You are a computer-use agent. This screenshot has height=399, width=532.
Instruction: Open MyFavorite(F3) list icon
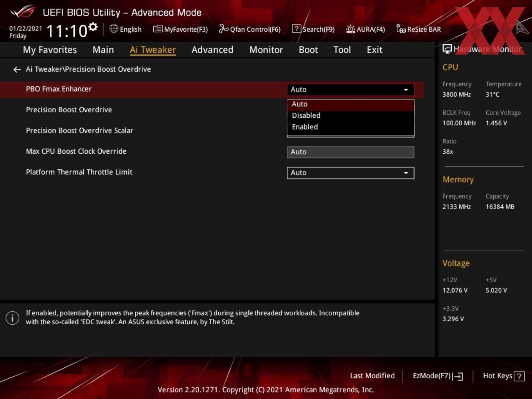(x=158, y=29)
